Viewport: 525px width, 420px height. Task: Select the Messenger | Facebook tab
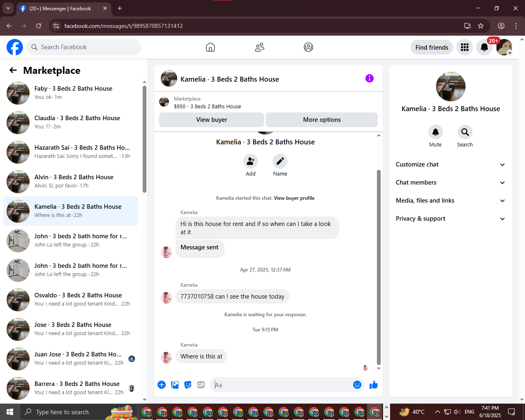point(64,8)
